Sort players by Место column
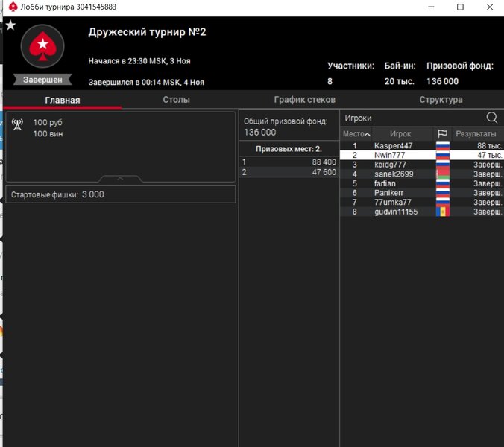Viewport: 504px width, 447px height. point(356,134)
